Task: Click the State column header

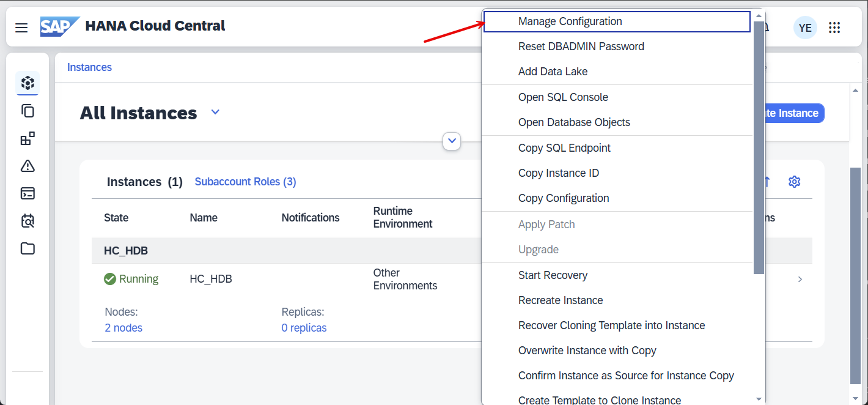Action: click(x=116, y=218)
